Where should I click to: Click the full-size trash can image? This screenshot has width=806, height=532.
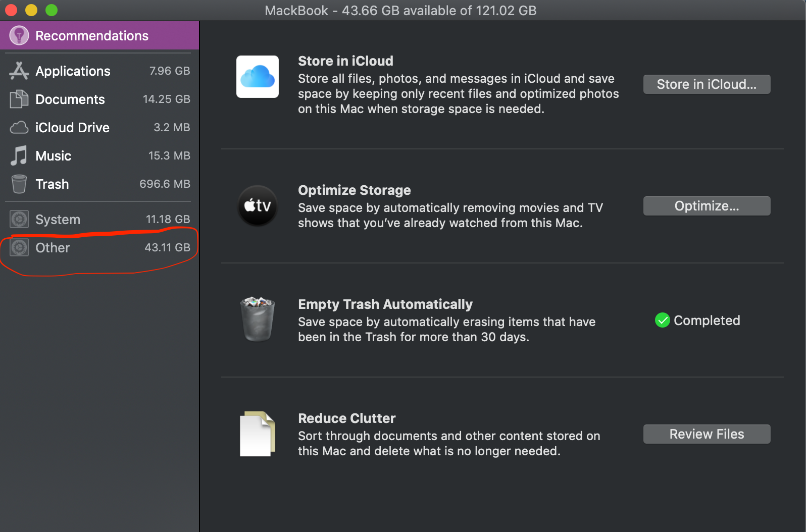(x=258, y=320)
